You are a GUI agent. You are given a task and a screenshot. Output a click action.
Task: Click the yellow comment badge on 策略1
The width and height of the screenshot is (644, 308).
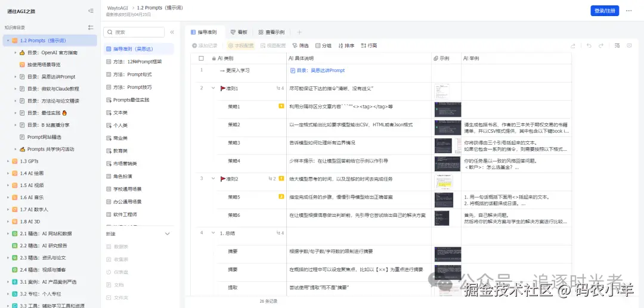pos(281,106)
